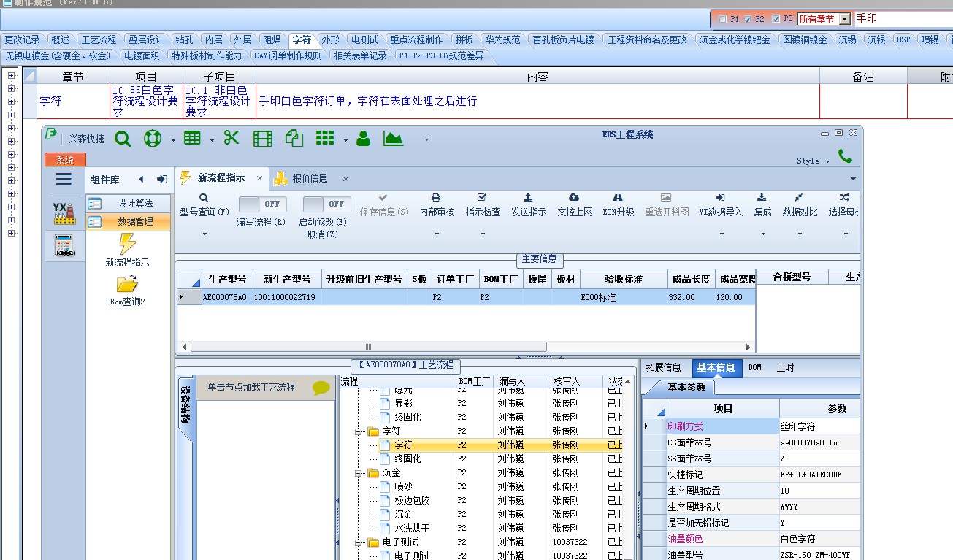Click 发送指示 upload tool
953x560 pixels.
(528, 204)
